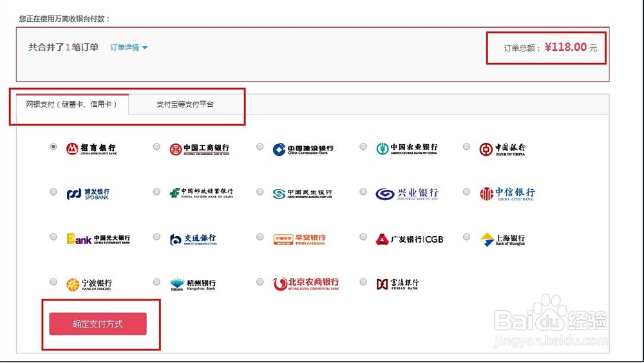Choose the 平安银行 radio option
This screenshot has height=363, width=644.
pyautogui.click(x=260, y=236)
